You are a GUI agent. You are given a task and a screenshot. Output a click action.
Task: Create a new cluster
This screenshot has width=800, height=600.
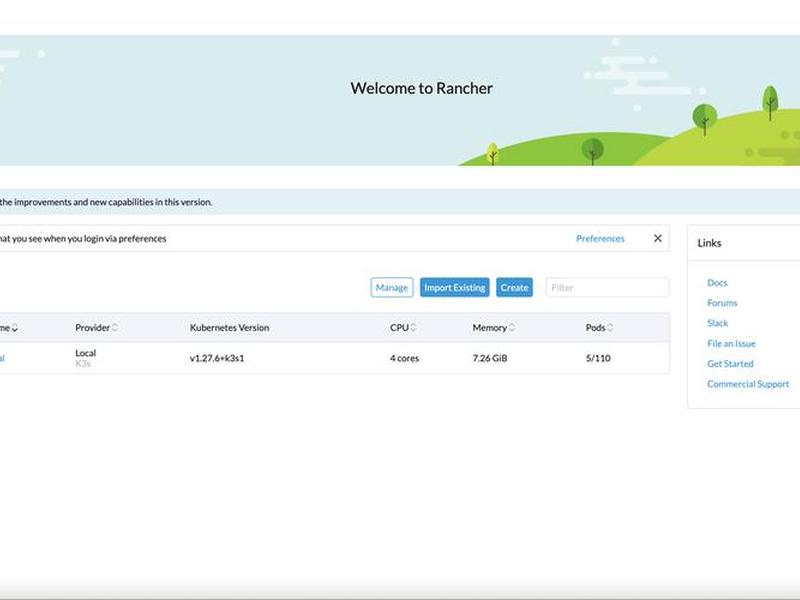click(x=514, y=287)
